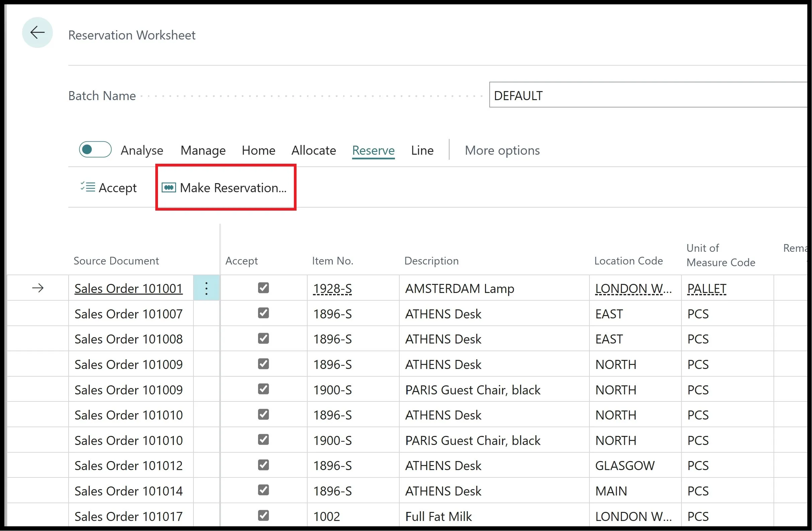Screen dimensions: 812x531
Task: Open the Home menu
Action: coord(258,150)
